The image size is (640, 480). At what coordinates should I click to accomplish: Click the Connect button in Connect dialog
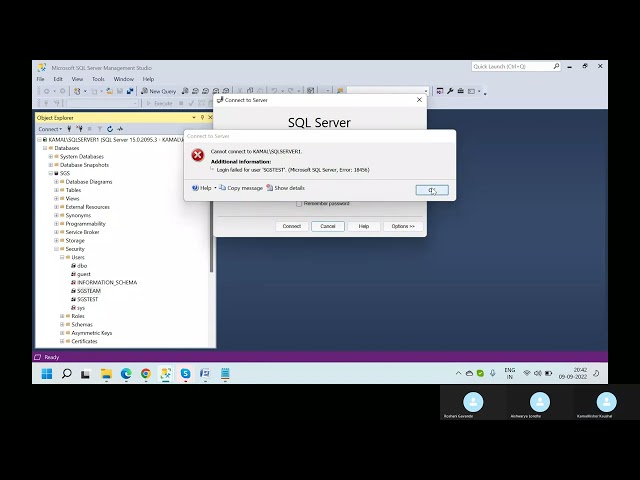click(x=291, y=226)
